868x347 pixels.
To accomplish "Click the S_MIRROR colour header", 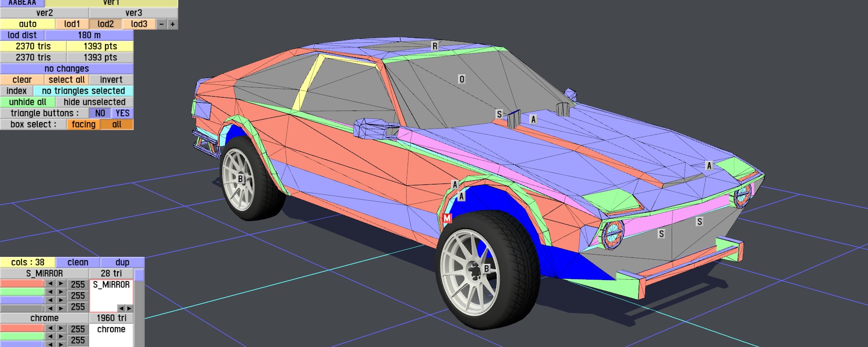I will pos(45,274).
